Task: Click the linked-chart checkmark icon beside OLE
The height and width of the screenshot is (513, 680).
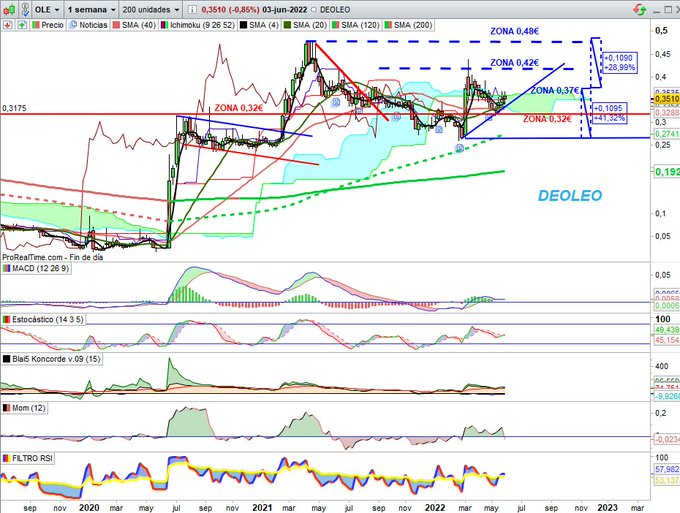Action: [26, 9]
